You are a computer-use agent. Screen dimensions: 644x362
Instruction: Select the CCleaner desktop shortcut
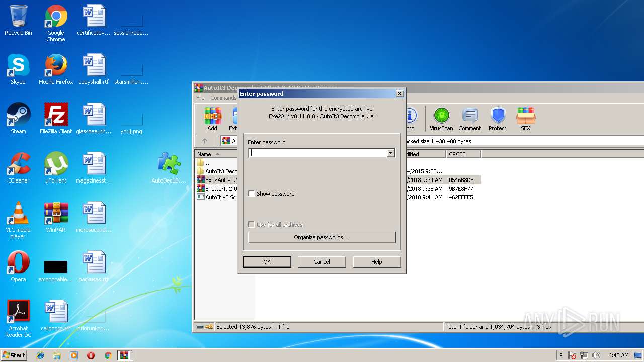coord(18,168)
